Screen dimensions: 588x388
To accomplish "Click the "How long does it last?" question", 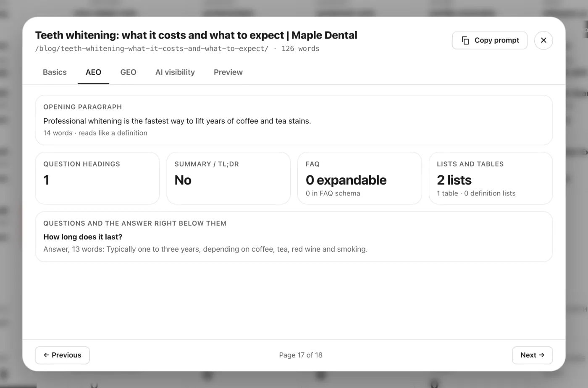I will coord(83,237).
